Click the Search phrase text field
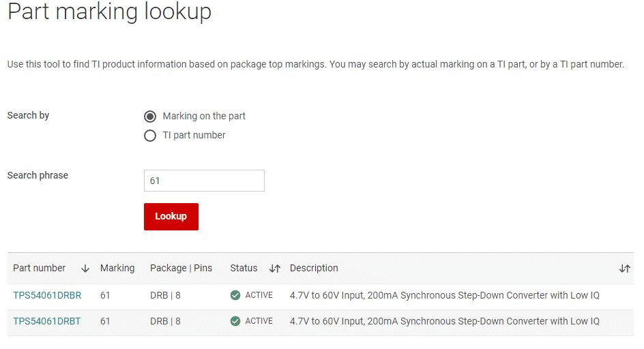The height and width of the screenshot is (349, 644). click(204, 181)
